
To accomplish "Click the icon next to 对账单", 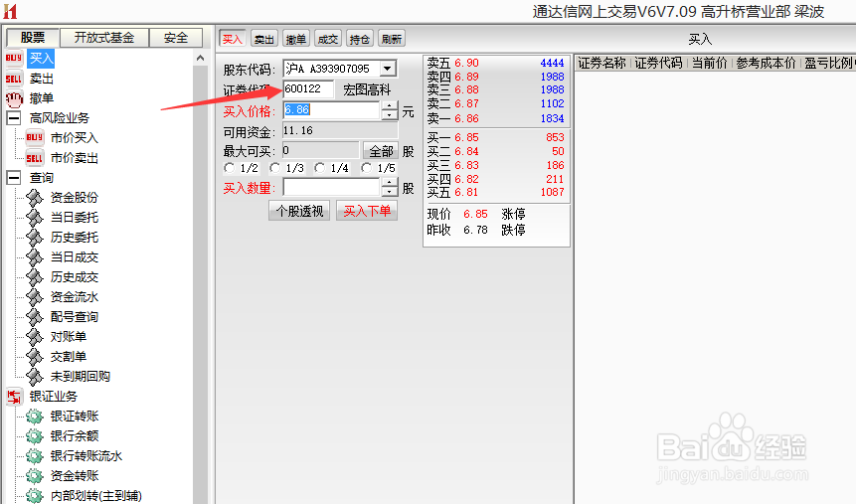I will pos(35,336).
